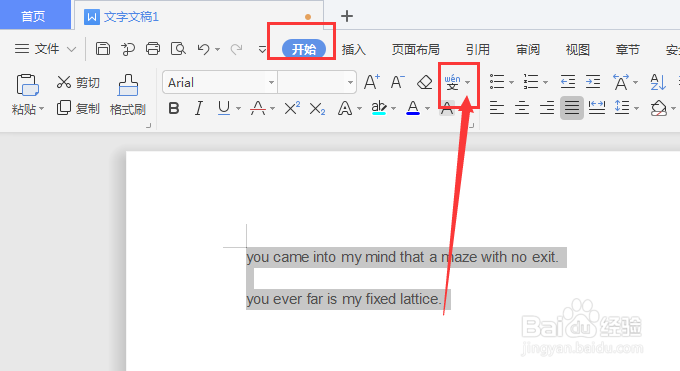Image resolution: width=680 pixels, height=371 pixels.
Task: Click the Undo arrow icon
Action: coord(203,49)
